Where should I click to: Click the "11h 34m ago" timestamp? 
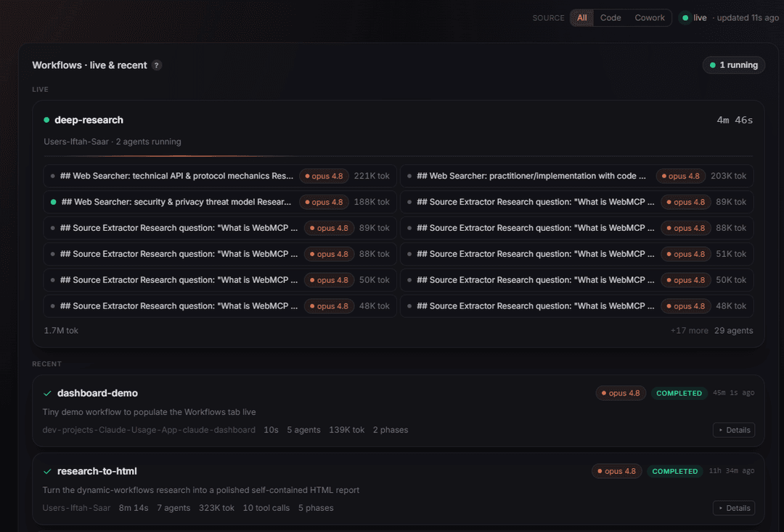pos(732,471)
